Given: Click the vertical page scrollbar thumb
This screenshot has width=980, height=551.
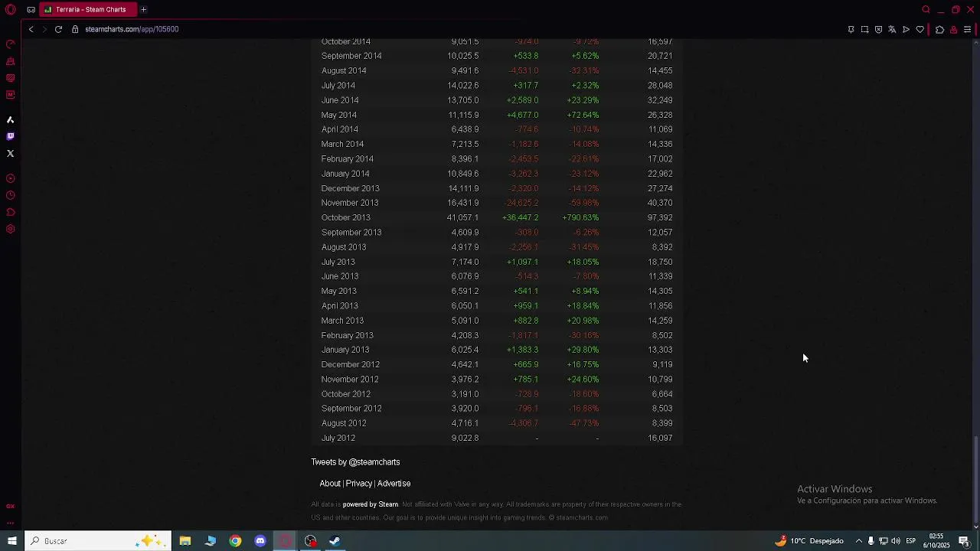Looking at the screenshot, I should (x=975, y=478).
